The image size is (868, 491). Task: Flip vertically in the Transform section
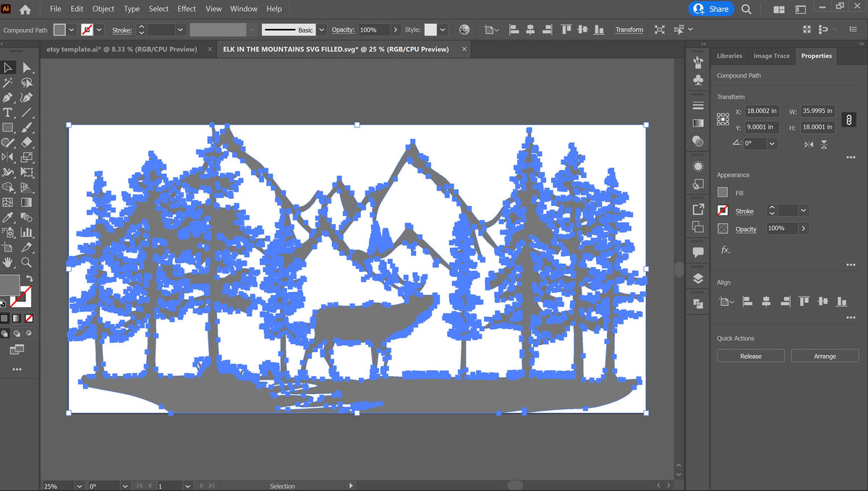click(825, 145)
